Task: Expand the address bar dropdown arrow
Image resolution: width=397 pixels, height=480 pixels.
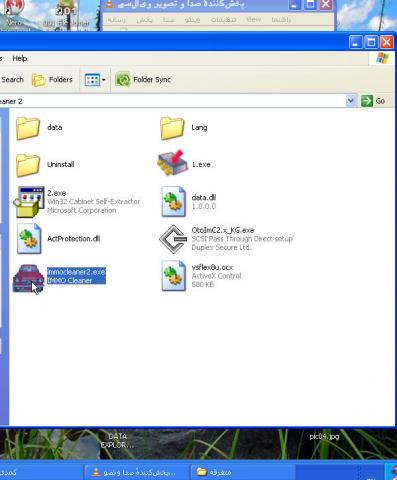Action: pyautogui.click(x=351, y=101)
